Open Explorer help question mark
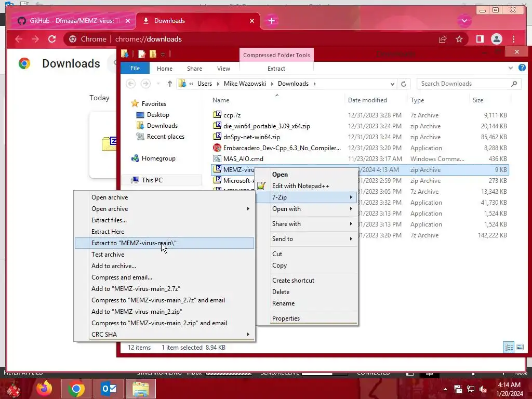This screenshot has width=532, height=399. 522,68
